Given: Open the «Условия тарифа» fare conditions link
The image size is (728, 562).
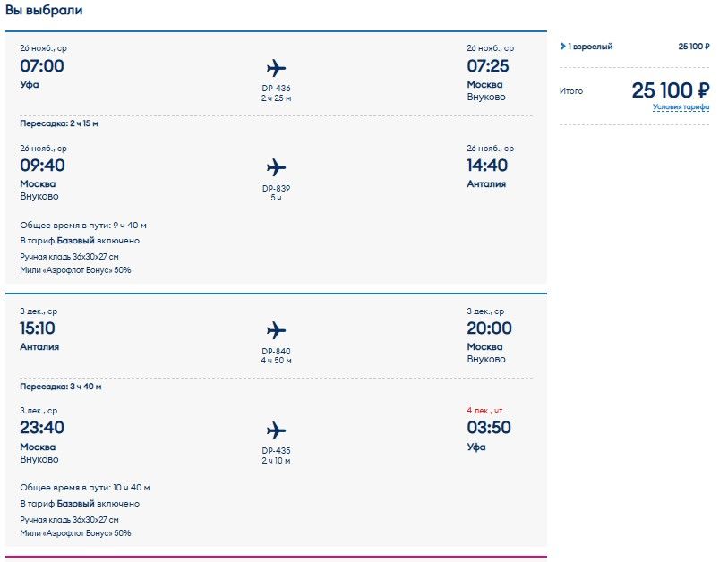Looking at the screenshot, I should point(681,107).
